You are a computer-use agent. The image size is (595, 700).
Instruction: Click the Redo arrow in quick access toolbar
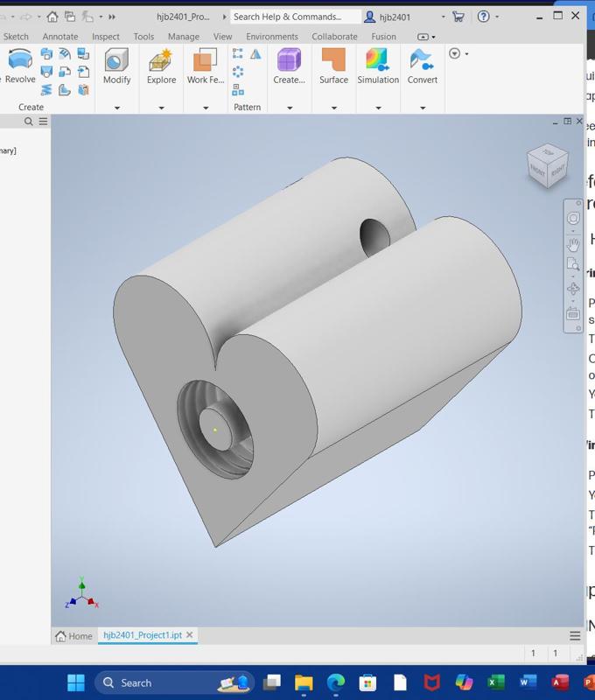tap(26, 17)
